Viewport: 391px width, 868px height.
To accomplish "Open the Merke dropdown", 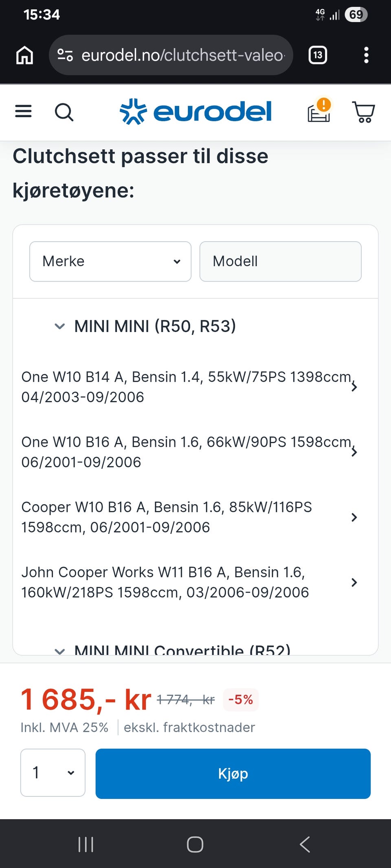I will pos(110,261).
